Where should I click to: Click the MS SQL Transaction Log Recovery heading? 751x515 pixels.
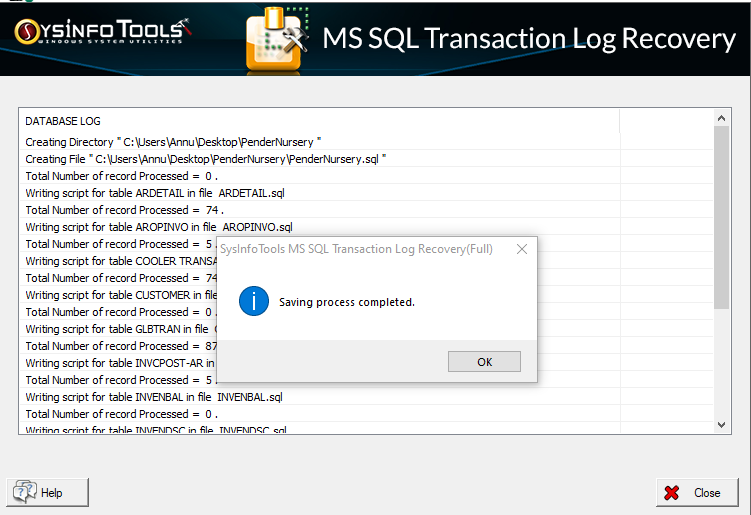(x=528, y=39)
